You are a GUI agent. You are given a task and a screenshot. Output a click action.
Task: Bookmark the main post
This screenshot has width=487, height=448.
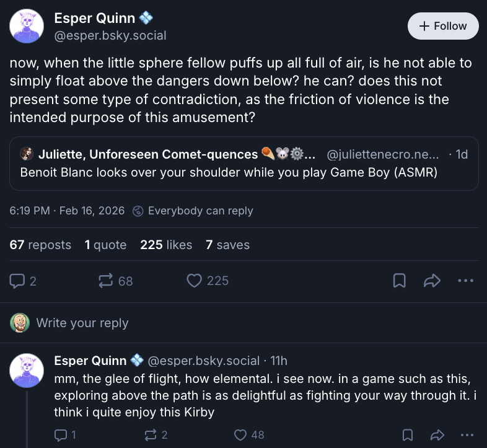click(400, 281)
